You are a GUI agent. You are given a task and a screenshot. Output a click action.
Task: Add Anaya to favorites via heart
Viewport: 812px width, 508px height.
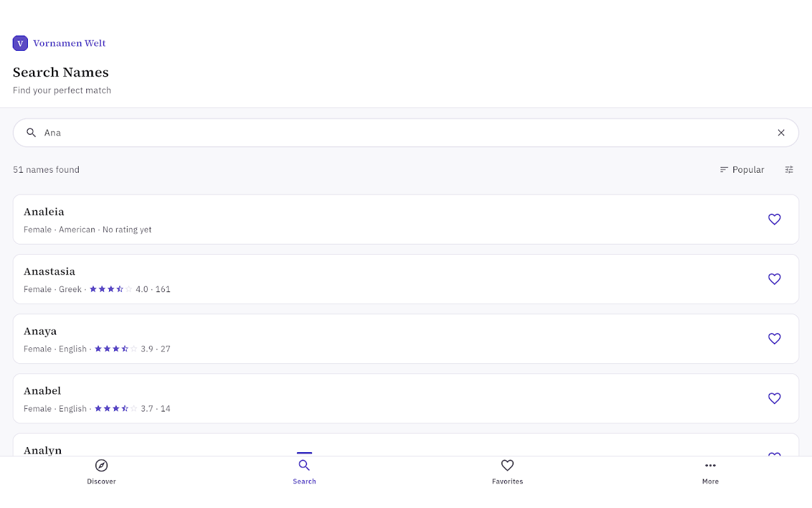coord(774,338)
